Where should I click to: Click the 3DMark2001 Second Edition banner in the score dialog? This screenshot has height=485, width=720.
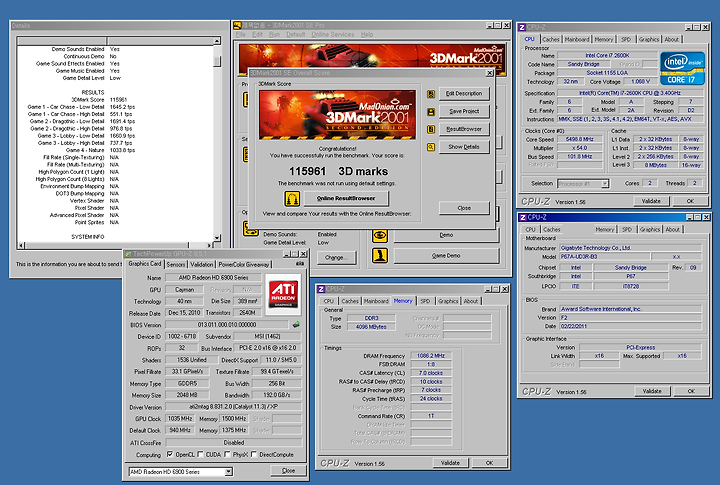click(x=338, y=114)
